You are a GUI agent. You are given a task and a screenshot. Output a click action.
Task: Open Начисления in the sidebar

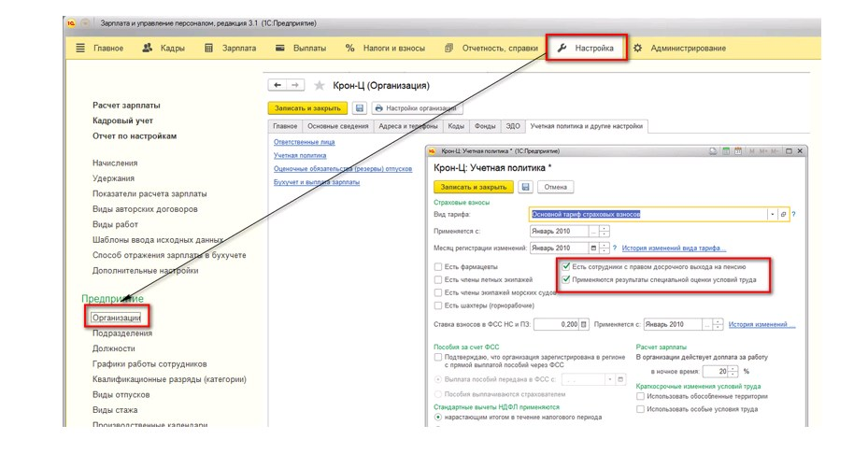pos(115,163)
